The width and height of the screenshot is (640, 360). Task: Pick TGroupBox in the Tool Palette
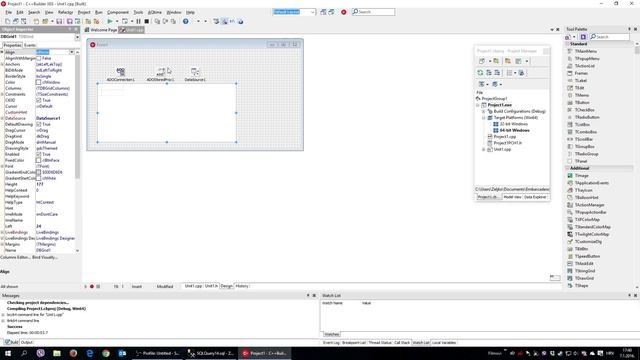(x=584, y=147)
